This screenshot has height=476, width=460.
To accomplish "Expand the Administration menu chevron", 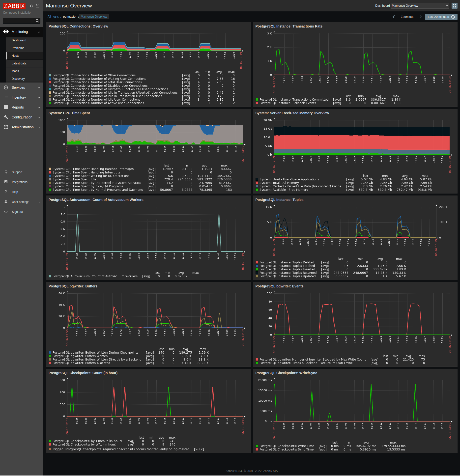I will click(39, 127).
